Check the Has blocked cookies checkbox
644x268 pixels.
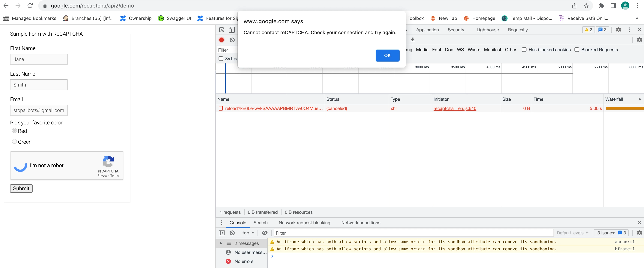pyautogui.click(x=524, y=50)
